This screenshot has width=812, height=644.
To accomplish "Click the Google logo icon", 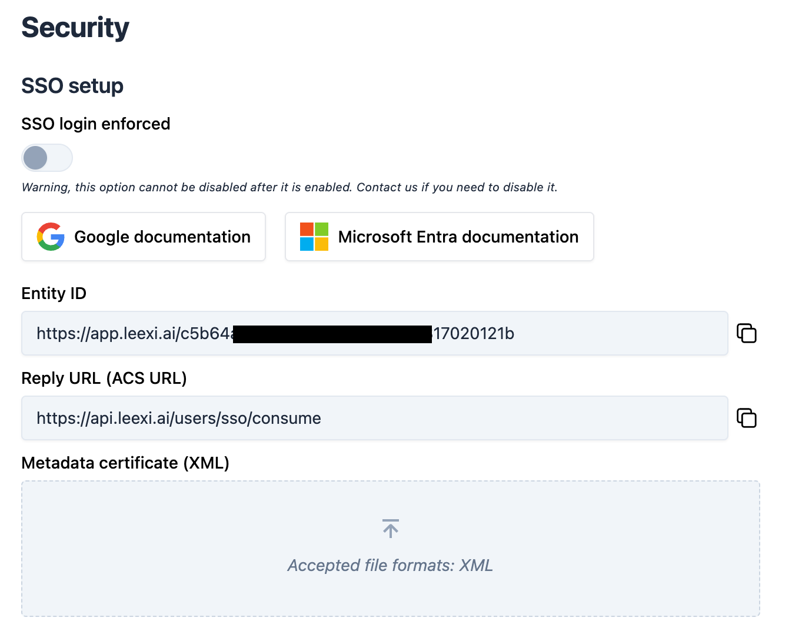I will coord(51,237).
